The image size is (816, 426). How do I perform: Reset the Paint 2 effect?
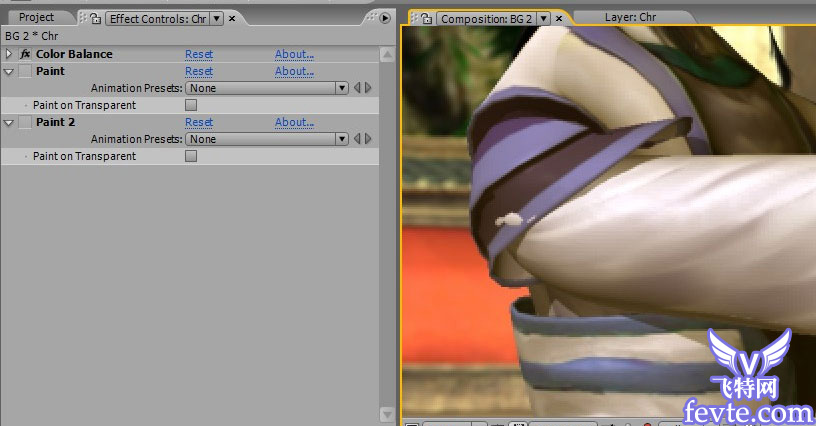(x=199, y=122)
